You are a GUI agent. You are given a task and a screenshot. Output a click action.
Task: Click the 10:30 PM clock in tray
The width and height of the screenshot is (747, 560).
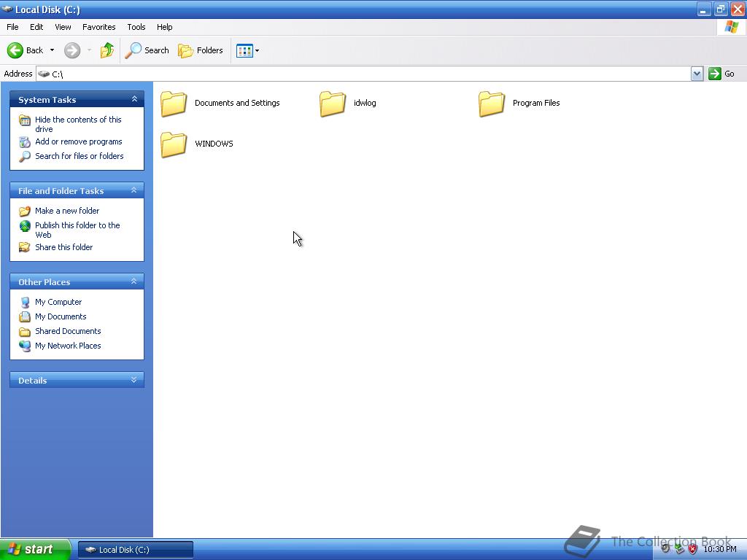(x=720, y=549)
